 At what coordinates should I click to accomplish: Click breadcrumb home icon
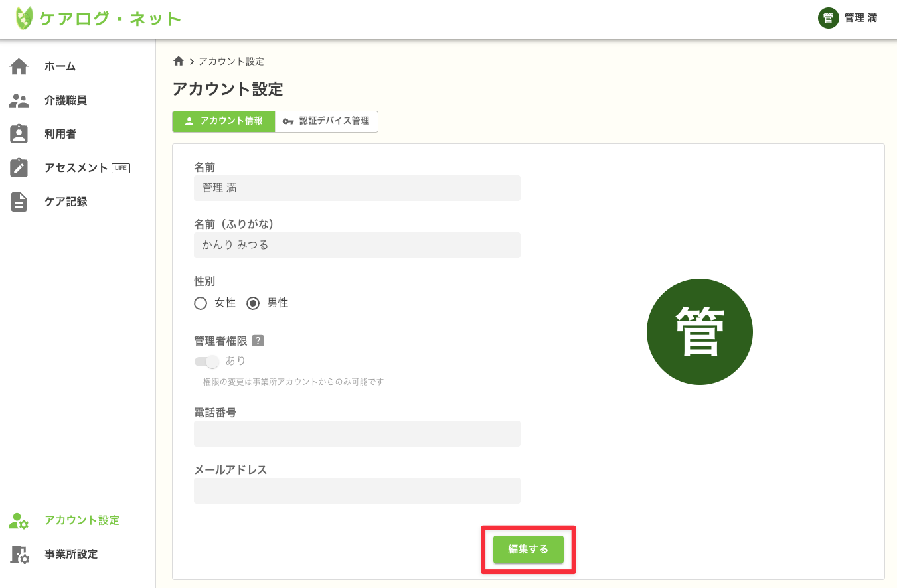(178, 61)
